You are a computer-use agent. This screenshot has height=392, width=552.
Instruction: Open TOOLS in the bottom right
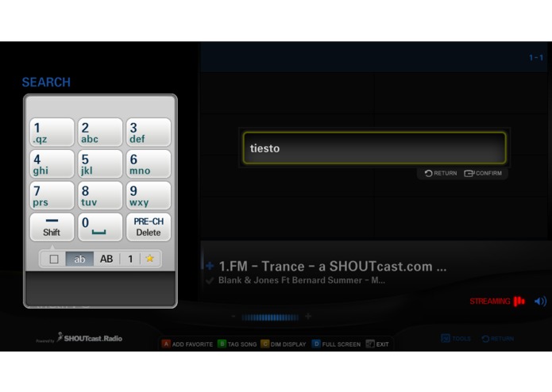(x=456, y=339)
